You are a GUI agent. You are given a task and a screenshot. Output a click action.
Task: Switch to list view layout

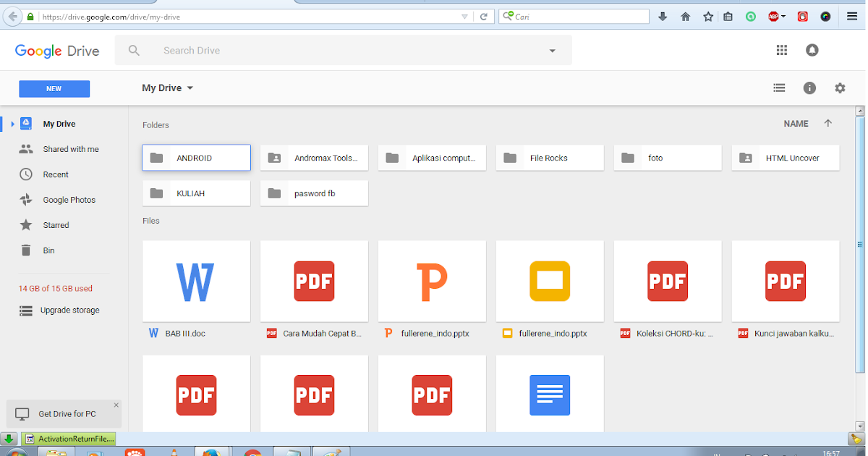pos(779,88)
